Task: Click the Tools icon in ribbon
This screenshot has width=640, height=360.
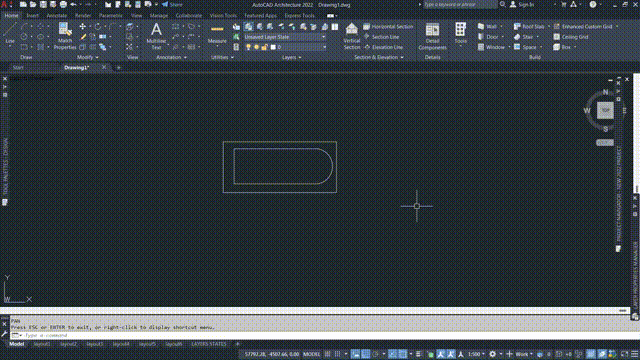Action: click(x=461, y=33)
